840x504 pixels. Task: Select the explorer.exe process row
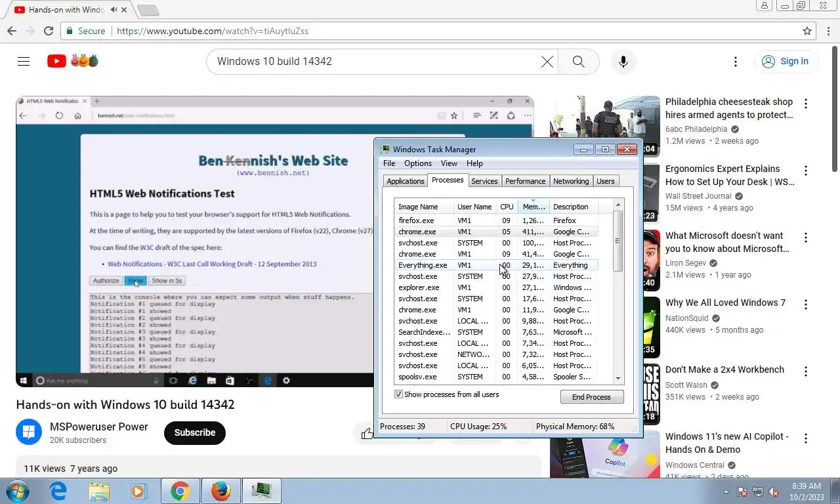pos(496,287)
